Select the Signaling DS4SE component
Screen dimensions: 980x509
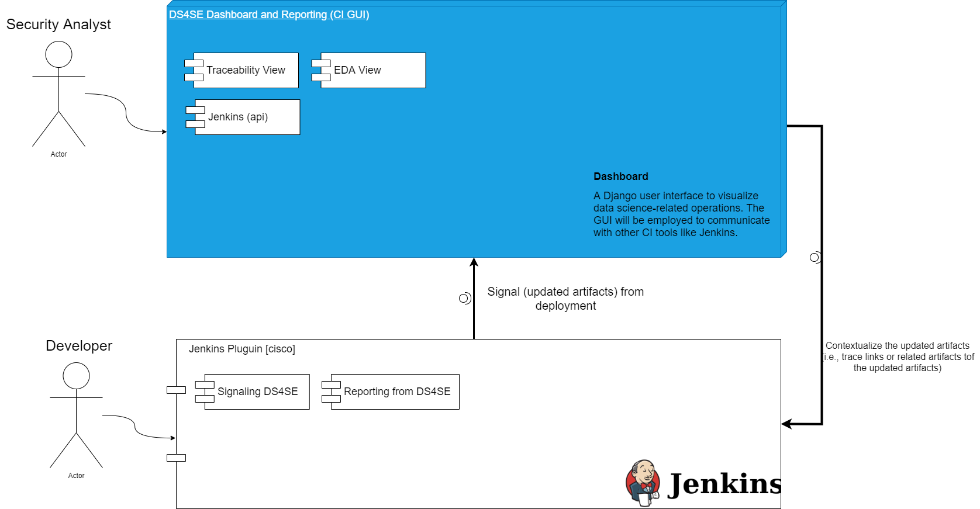pyautogui.click(x=252, y=392)
